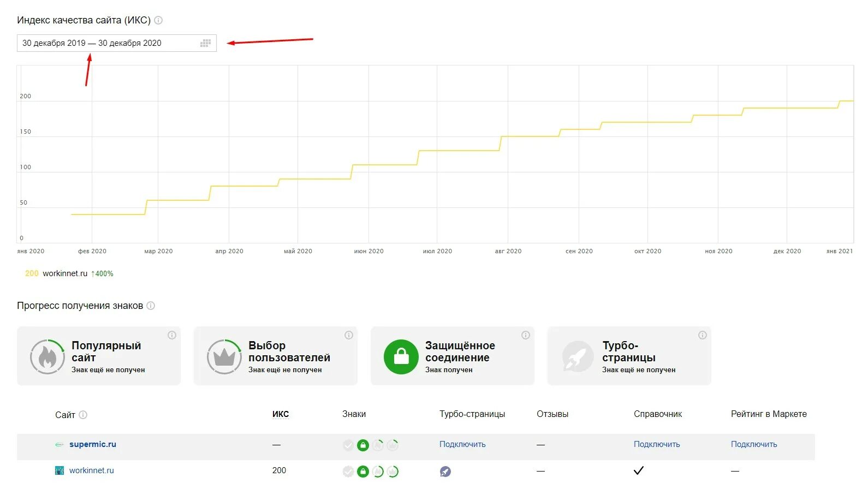Viewport: 868px width, 489px height.
Task: Click rocket icon of Турбо-страницы card
Action: [578, 357]
